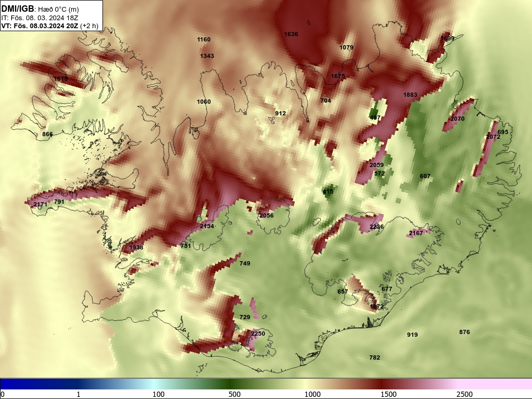532x399 pixels.
Task: Select the 415 value on the dark green spot
Action: pos(328,192)
